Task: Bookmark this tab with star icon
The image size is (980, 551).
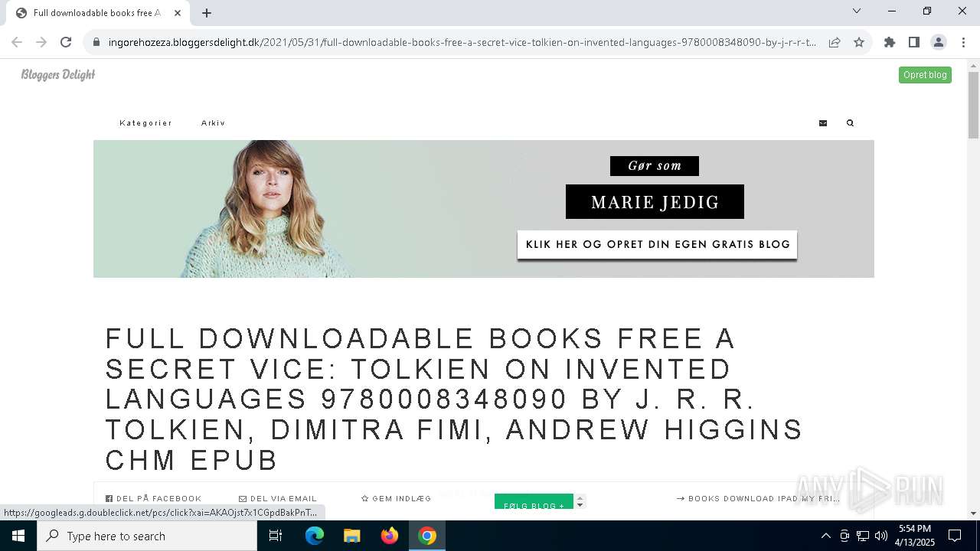Action: pyautogui.click(x=859, y=42)
